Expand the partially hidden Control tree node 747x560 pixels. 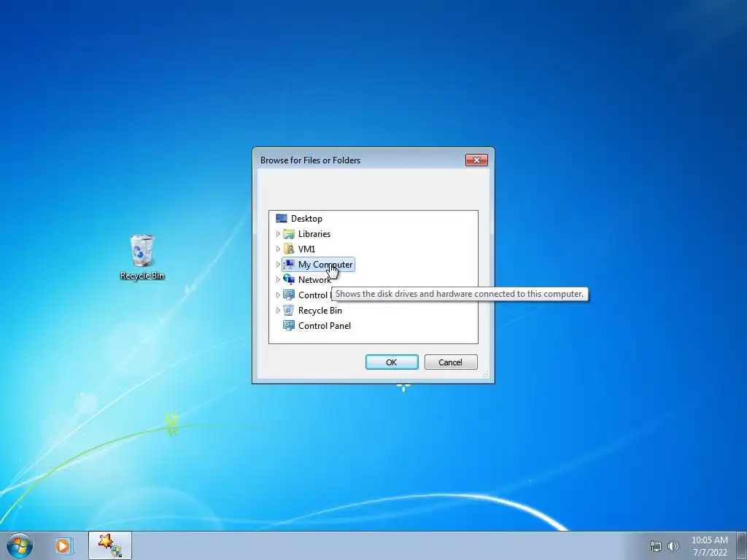(x=278, y=295)
